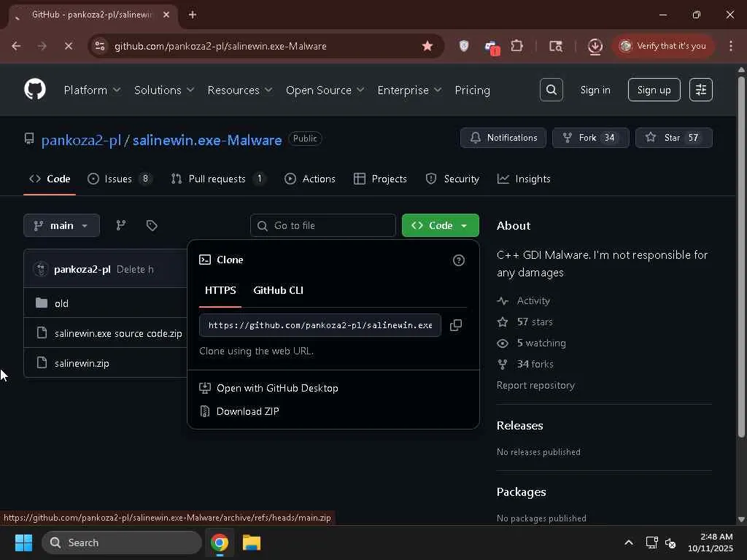Open a new browser tab
The image size is (747, 560).
[x=193, y=15]
